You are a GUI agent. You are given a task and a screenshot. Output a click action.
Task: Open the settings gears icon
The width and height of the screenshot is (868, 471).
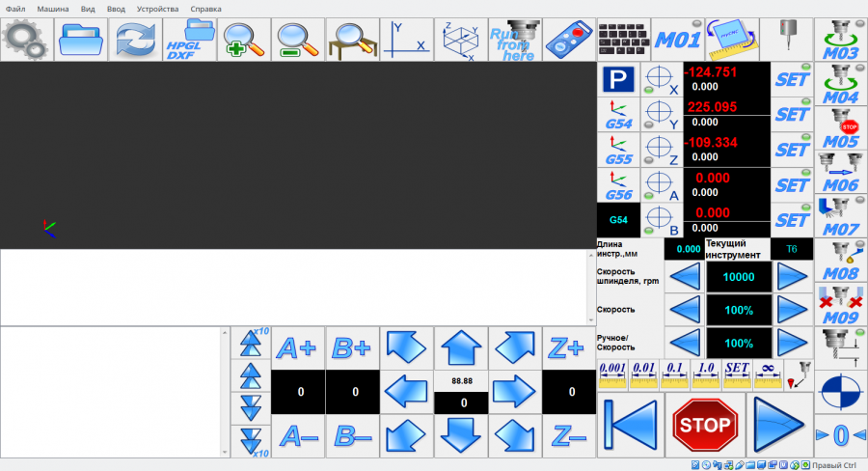click(27, 40)
